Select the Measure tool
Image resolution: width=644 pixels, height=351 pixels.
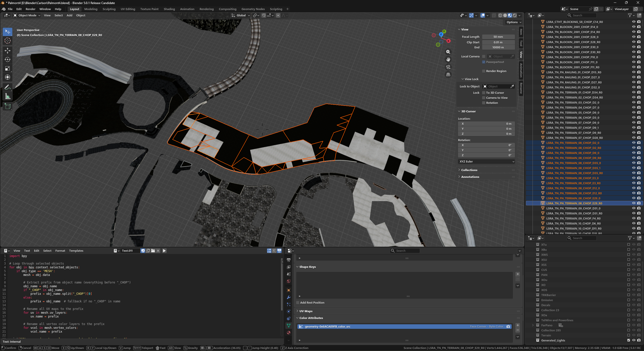(8, 96)
